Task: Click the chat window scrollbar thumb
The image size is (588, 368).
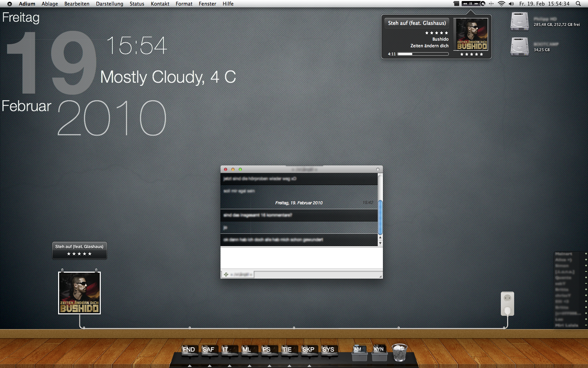Action: coord(380,217)
